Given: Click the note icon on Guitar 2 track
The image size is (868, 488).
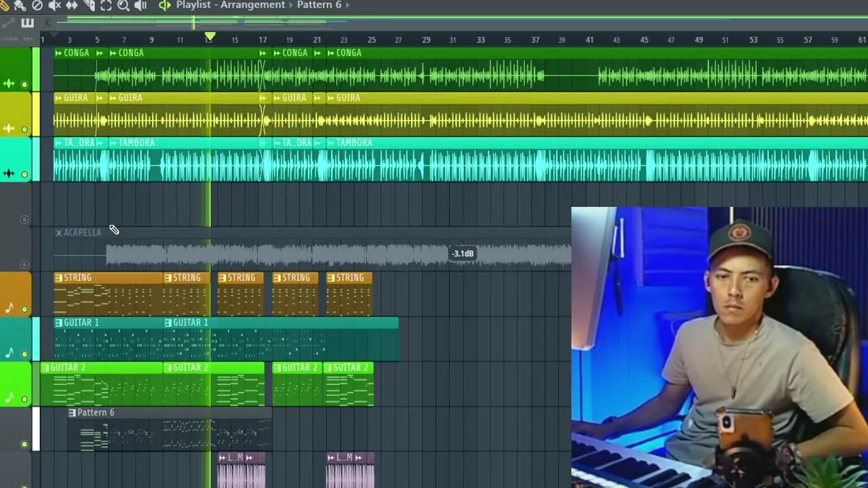Looking at the screenshot, I should pos(9,398).
